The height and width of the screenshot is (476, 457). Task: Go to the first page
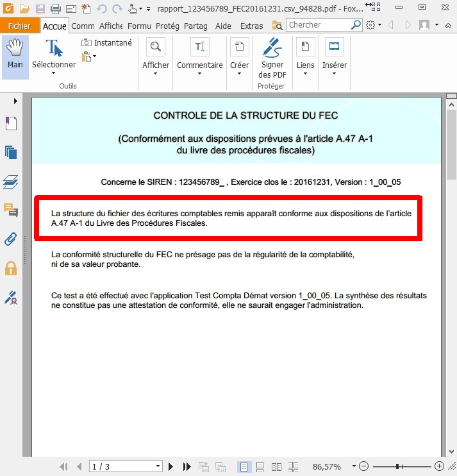(x=63, y=466)
